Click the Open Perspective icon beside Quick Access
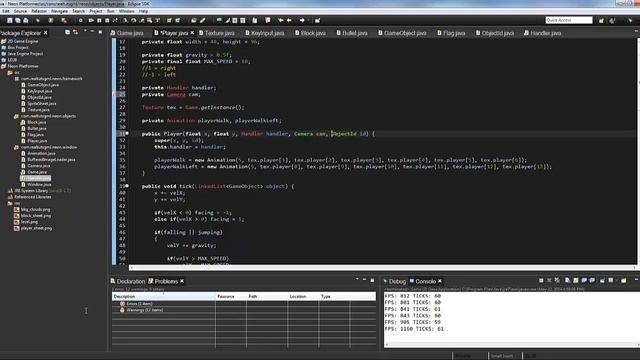The width and height of the screenshot is (640, 360). (601, 20)
